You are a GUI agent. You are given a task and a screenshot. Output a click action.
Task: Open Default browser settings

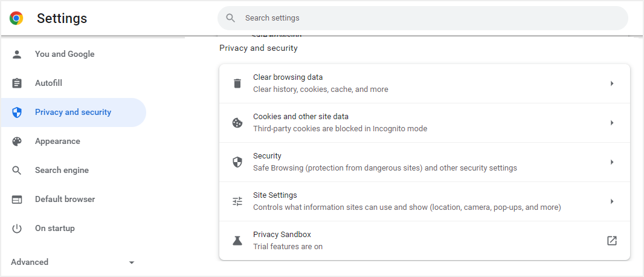pos(73,200)
